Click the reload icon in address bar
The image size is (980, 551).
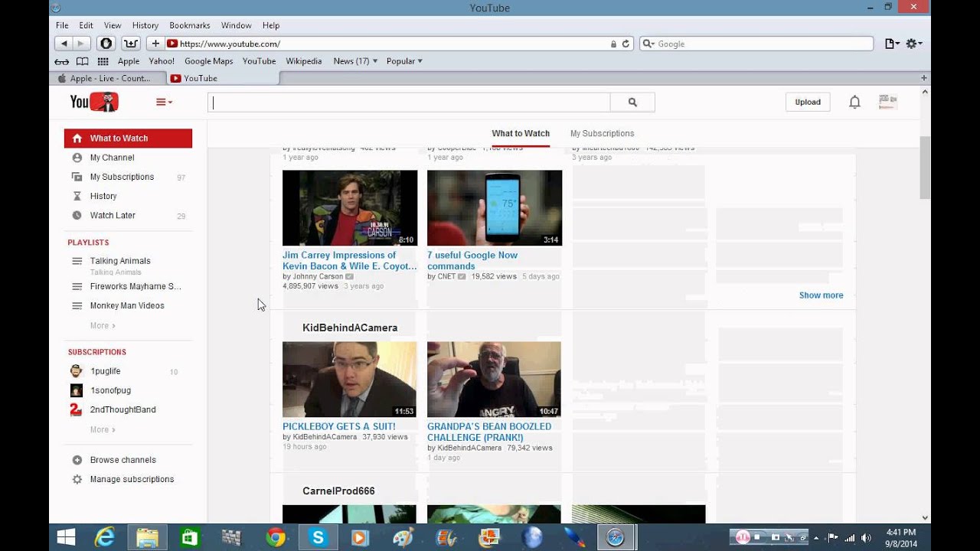point(626,44)
